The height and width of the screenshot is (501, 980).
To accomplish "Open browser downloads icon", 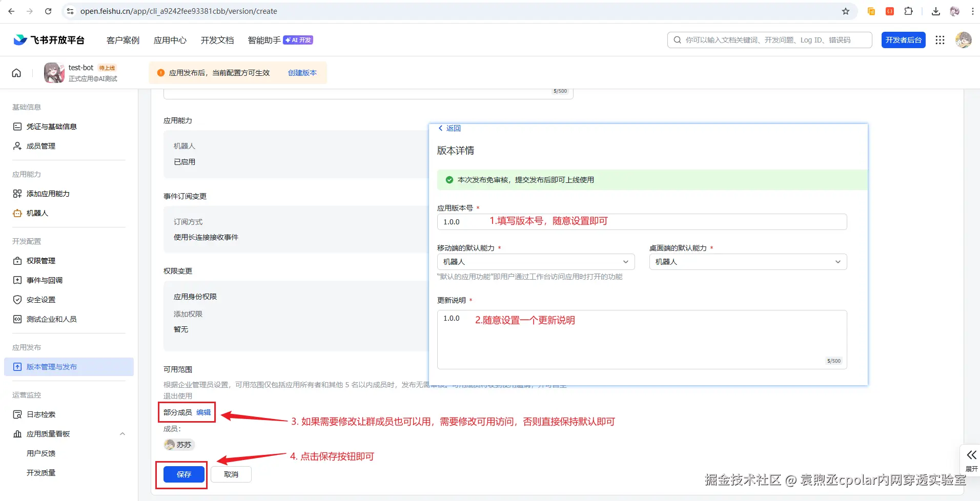I will (936, 11).
